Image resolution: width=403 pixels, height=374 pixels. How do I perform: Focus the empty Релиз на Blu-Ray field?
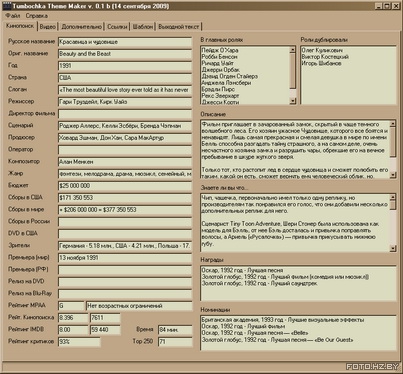[x=125, y=294]
